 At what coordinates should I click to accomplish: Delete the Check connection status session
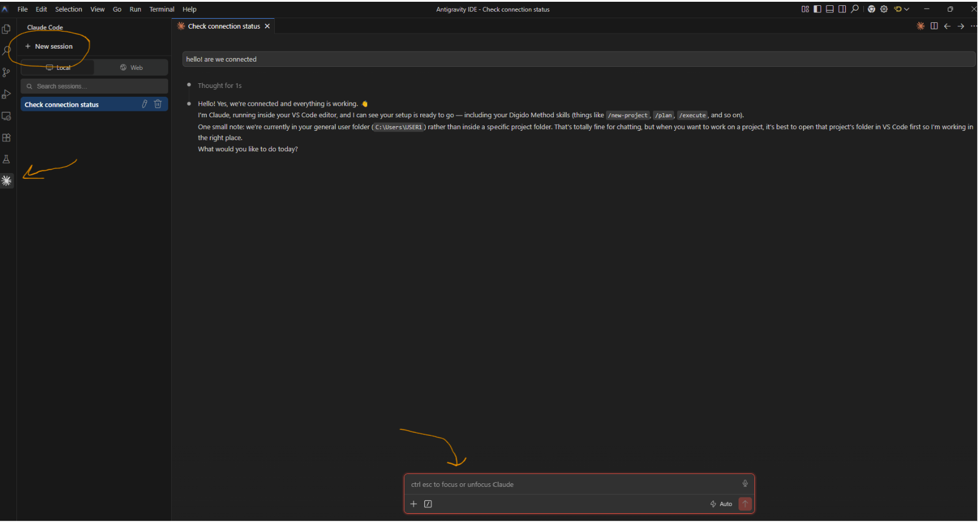(158, 104)
